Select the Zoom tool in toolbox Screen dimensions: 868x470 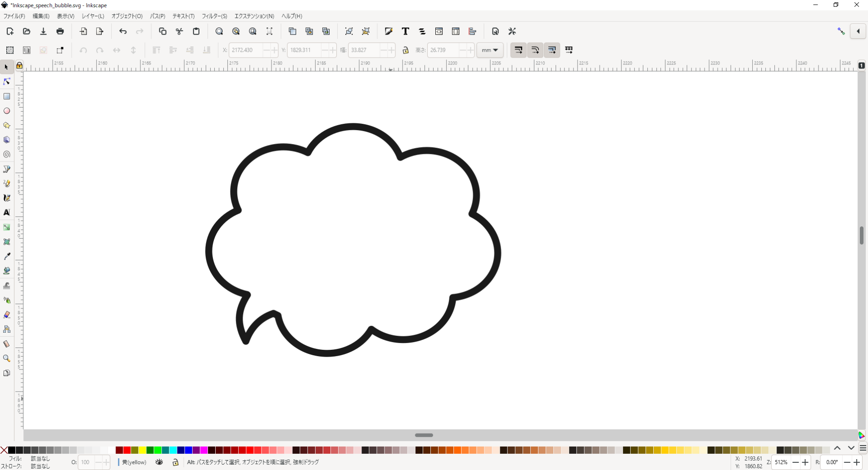(7, 358)
